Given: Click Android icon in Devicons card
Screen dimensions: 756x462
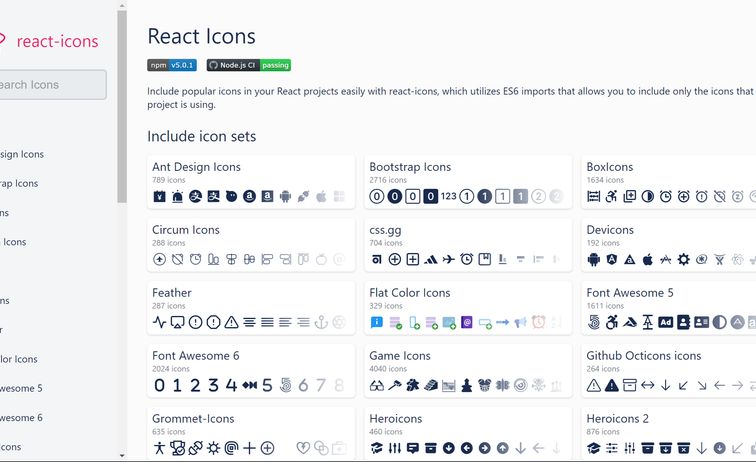Looking at the screenshot, I should click(594, 259).
